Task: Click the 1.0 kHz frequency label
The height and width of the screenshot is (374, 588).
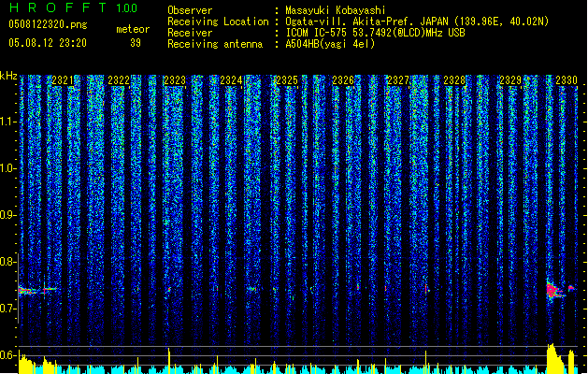Action: tap(7, 168)
